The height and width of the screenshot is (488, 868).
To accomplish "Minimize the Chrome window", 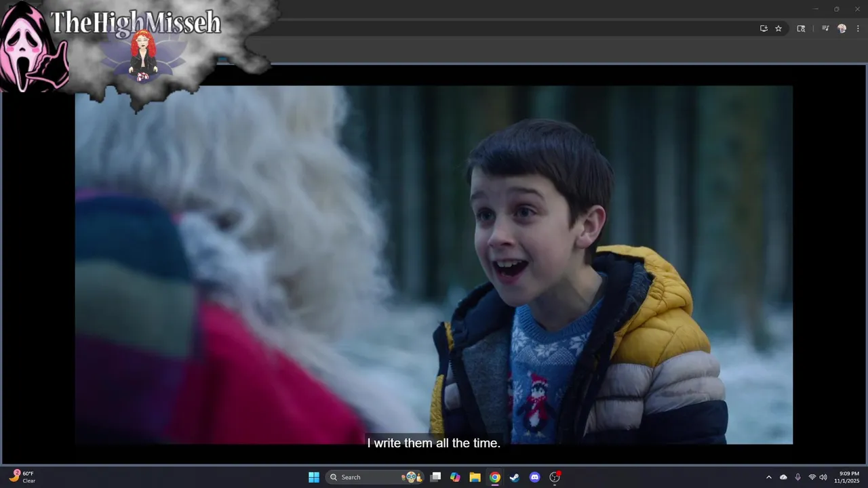I will coord(816,9).
